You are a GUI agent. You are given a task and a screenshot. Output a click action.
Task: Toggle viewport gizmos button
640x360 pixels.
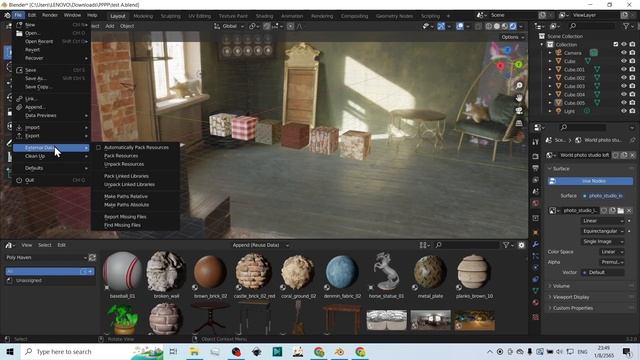point(441,26)
